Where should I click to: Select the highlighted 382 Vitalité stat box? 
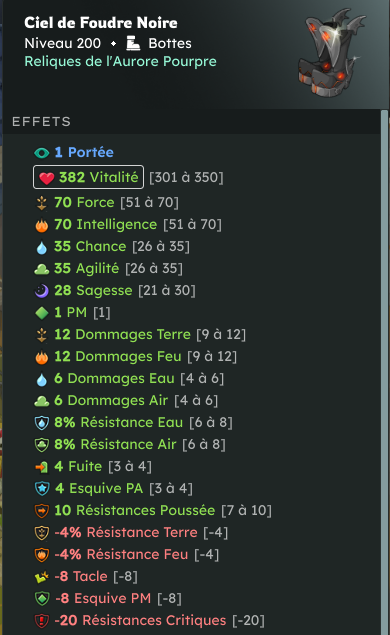[88, 177]
